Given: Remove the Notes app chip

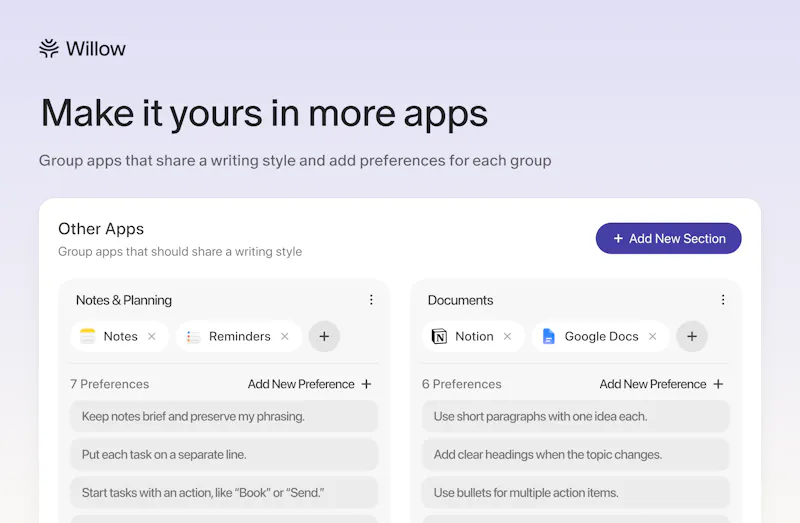Looking at the screenshot, I should 152,336.
